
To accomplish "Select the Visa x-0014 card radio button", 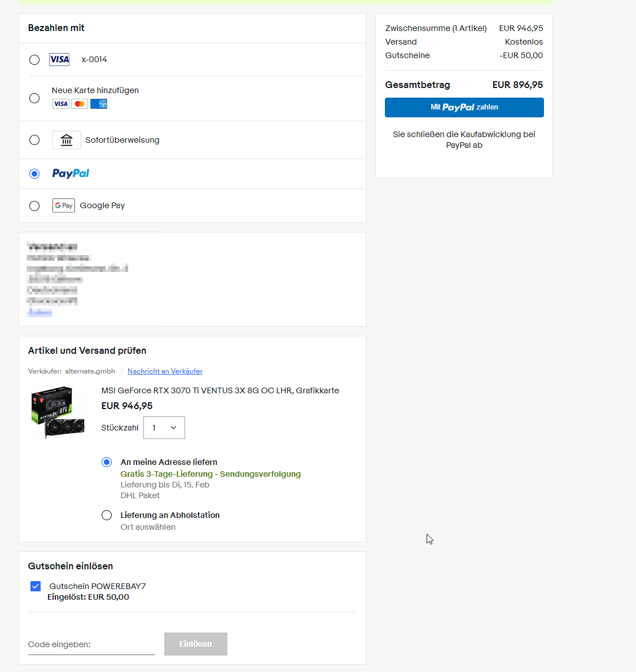I will pos(34,60).
